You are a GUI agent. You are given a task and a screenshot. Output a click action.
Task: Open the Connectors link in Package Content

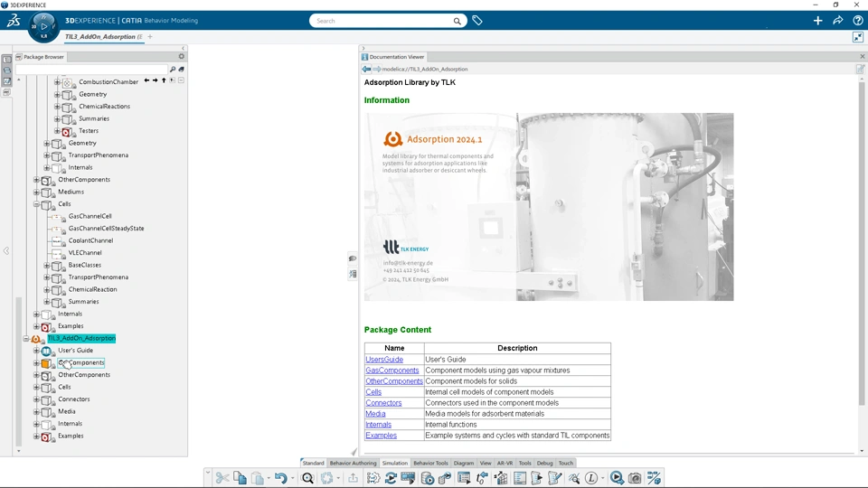click(383, 403)
